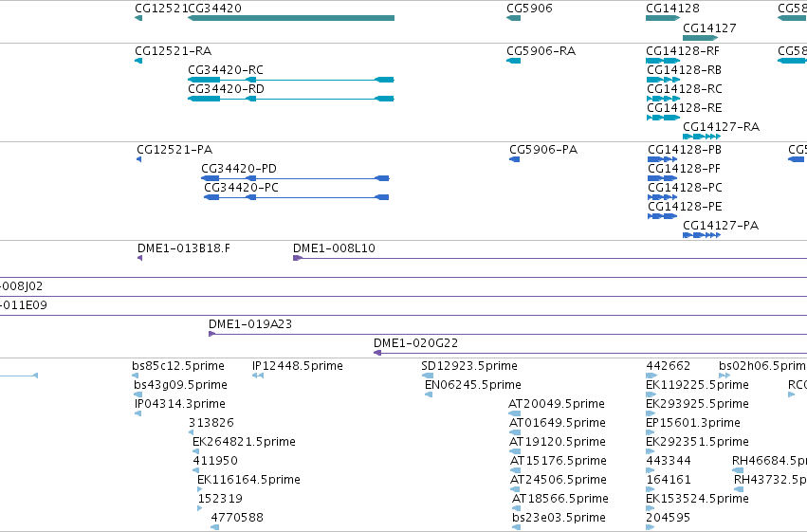Click EST label AT19120.5prime

point(558,442)
